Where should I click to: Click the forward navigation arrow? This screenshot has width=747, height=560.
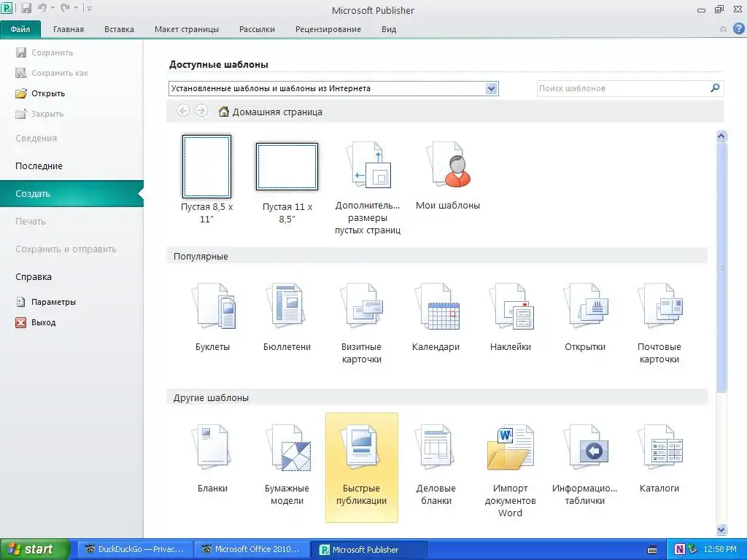tap(201, 111)
